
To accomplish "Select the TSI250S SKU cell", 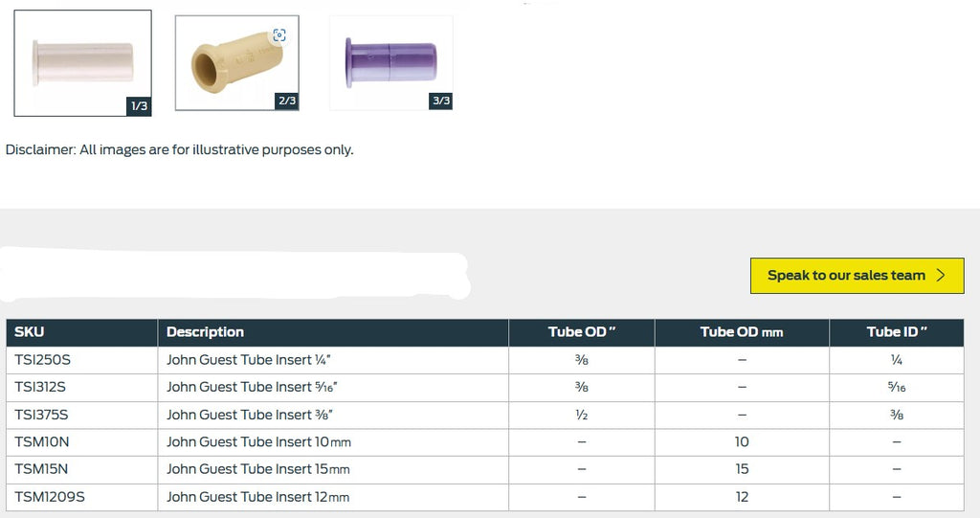I will pos(82,360).
